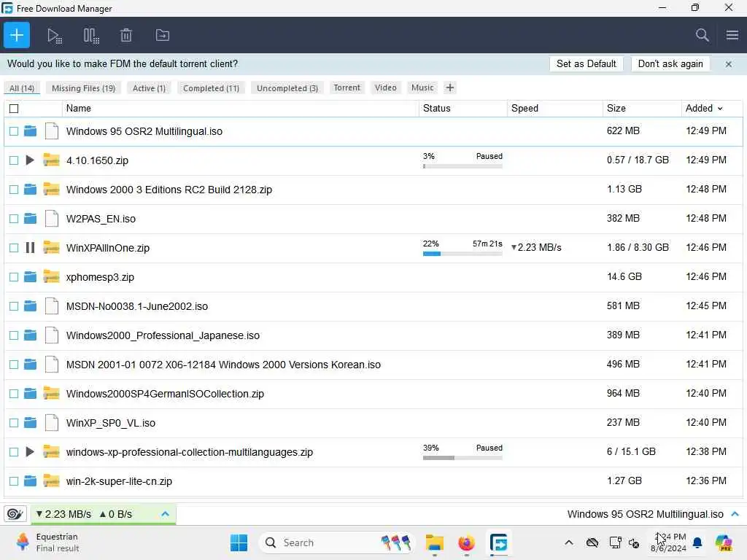The width and height of the screenshot is (747, 560).
Task: Click the file icon of W2PAS_EN.iso
Action: [x=52, y=219]
